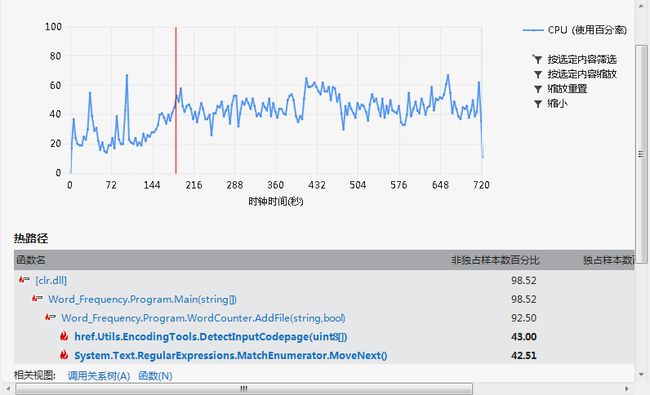Click the 按选定内容缩放 link
Image resolution: width=650 pixels, height=395 pixels.
pos(582,74)
